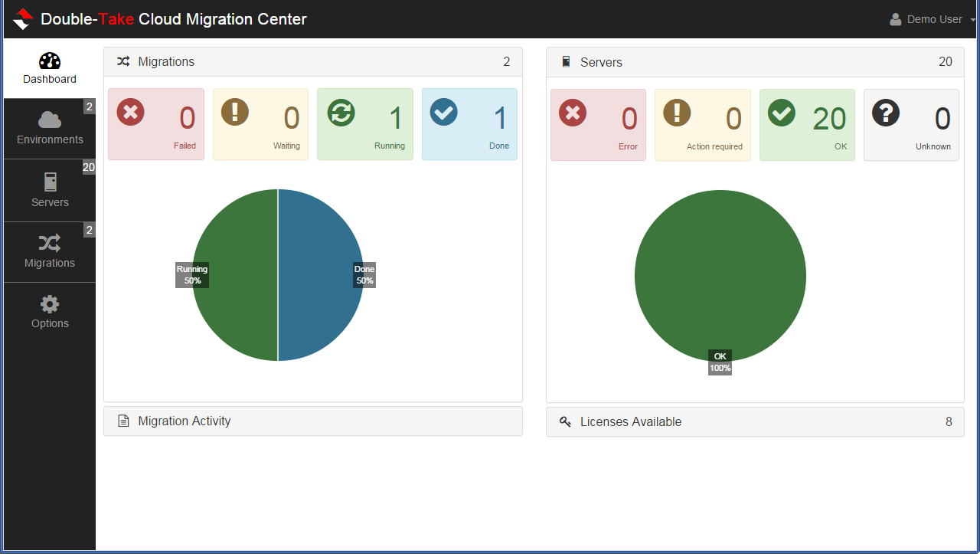Click the OK servers card showing 20
Image resolution: width=980 pixels, height=554 pixels.
point(807,123)
